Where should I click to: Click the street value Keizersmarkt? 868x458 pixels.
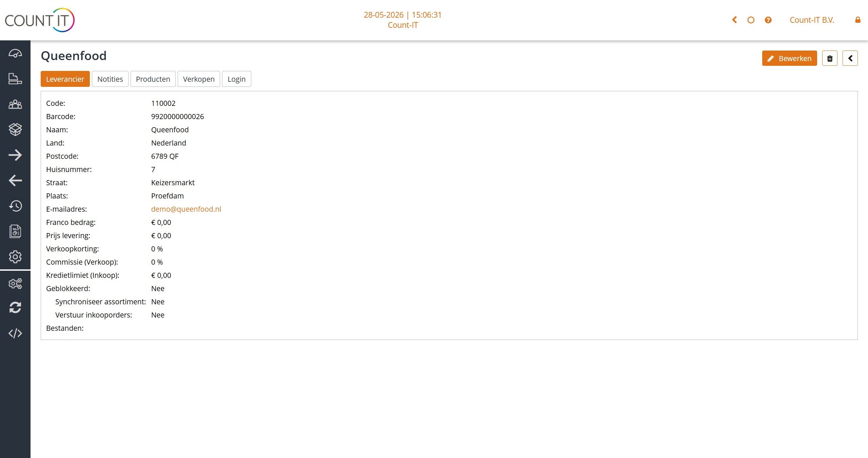173,183
